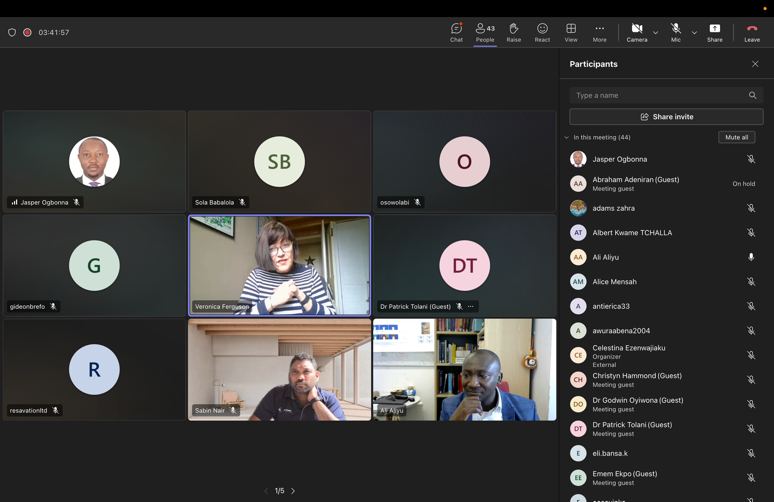Click the meeting timer 03:41:57
The height and width of the screenshot is (502, 774).
point(54,32)
